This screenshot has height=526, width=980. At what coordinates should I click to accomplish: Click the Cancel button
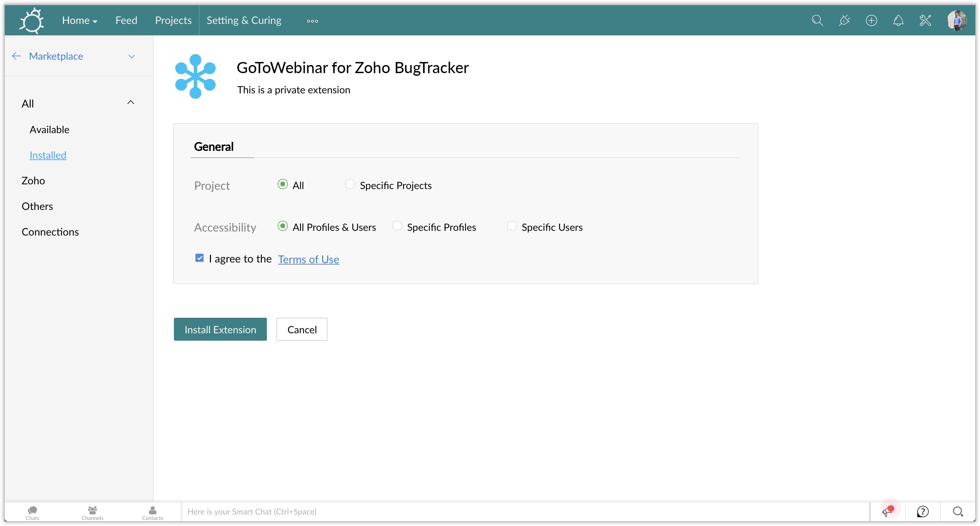point(302,329)
